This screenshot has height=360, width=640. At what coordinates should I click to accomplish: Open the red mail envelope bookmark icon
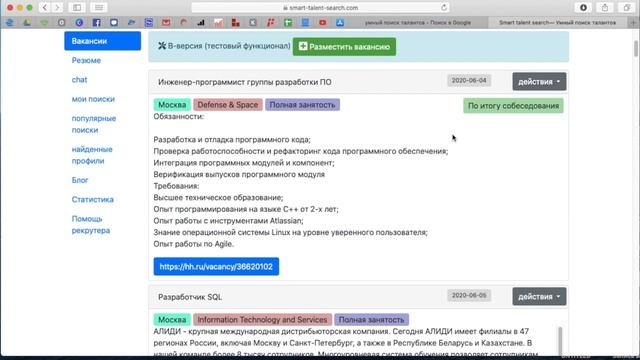coord(166,23)
